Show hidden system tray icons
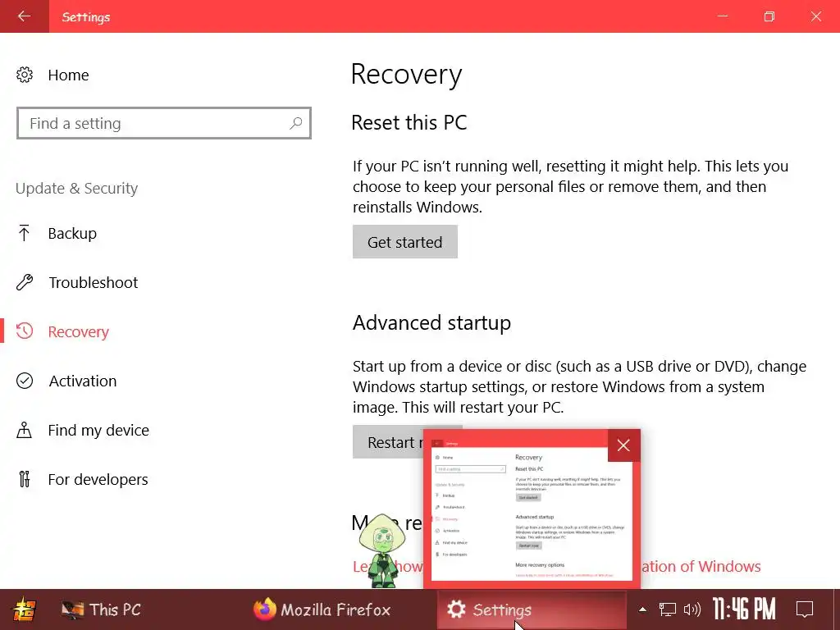The width and height of the screenshot is (840, 630). [x=642, y=609]
